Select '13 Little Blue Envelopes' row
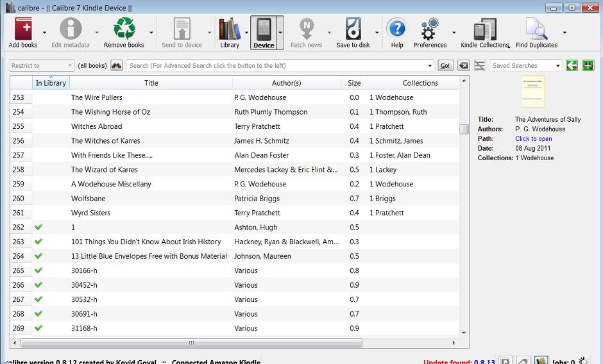 pos(235,256)
